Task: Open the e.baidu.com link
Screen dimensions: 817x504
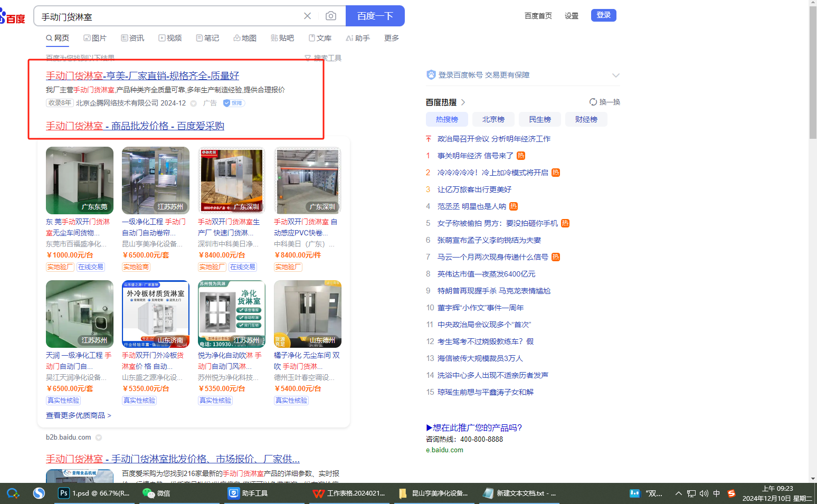Action: pos(444,450)
